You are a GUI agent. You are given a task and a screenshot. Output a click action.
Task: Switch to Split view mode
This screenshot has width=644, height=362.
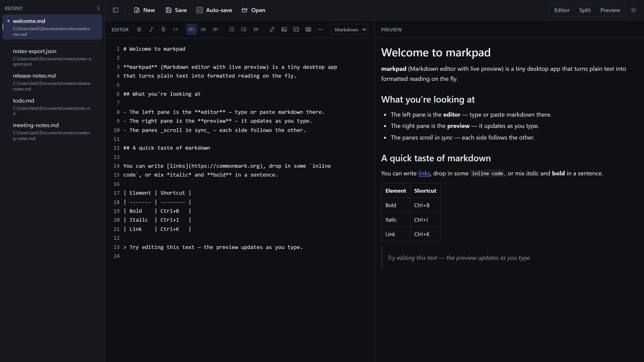(585, 10)
